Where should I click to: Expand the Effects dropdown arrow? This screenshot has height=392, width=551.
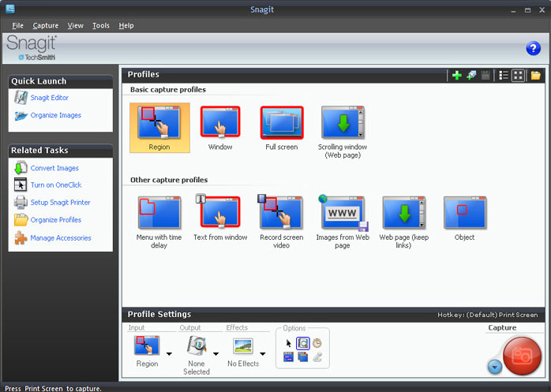pyautogui.click(x=263, y=353)
